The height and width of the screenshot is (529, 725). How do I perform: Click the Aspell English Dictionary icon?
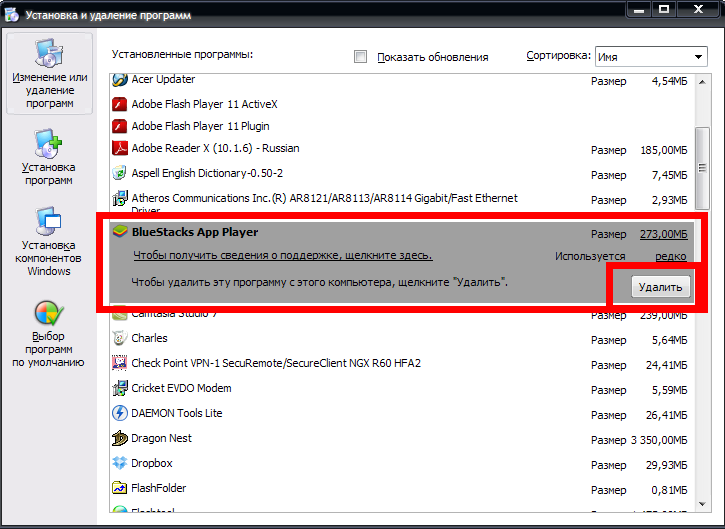120,174
